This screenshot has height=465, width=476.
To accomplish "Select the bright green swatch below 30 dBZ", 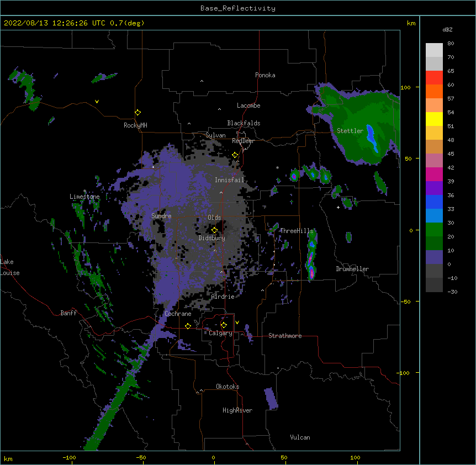I will coord(434,230).
